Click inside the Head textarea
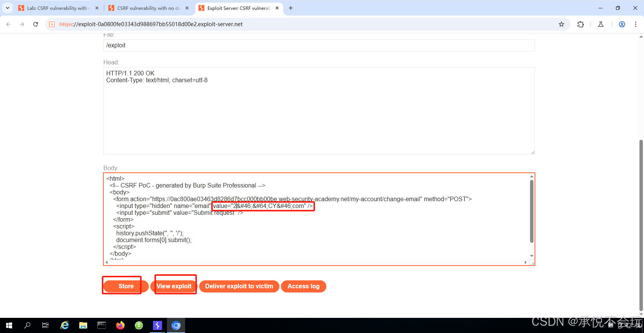The image size is (644, 333). [319, 111]
